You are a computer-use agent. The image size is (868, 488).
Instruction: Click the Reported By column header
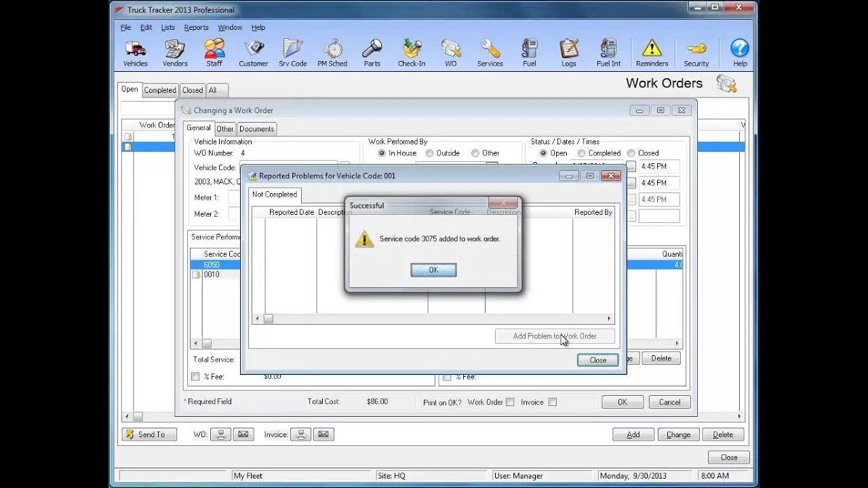point(593,212)
